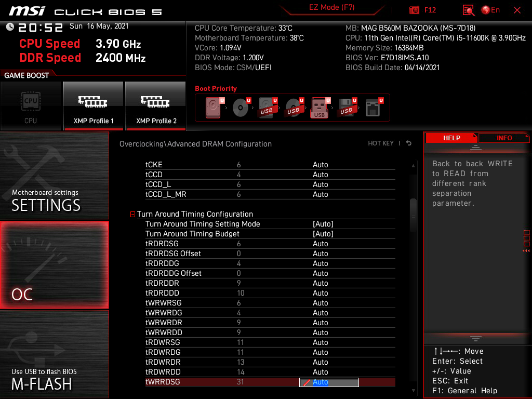The image size is (532, 399).
Task: Collapse Turn Around Timing Configuration section
Action: point(132,214)
